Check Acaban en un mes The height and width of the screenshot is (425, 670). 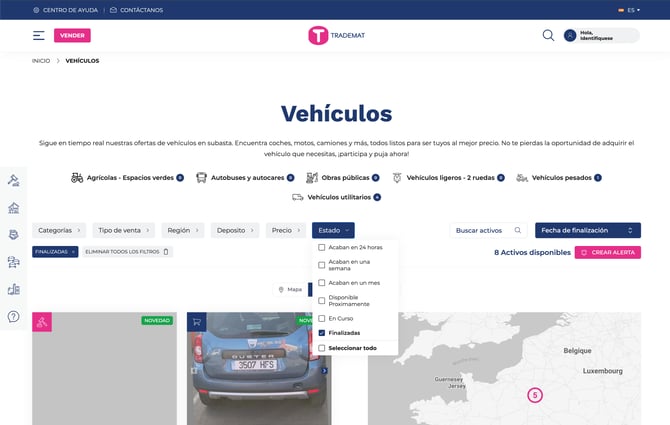322,283
